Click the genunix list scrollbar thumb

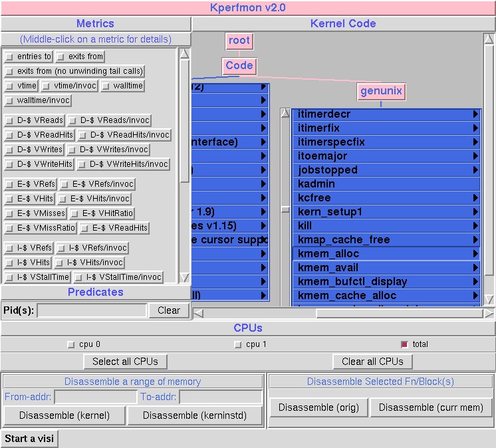[x=285, y=209]
